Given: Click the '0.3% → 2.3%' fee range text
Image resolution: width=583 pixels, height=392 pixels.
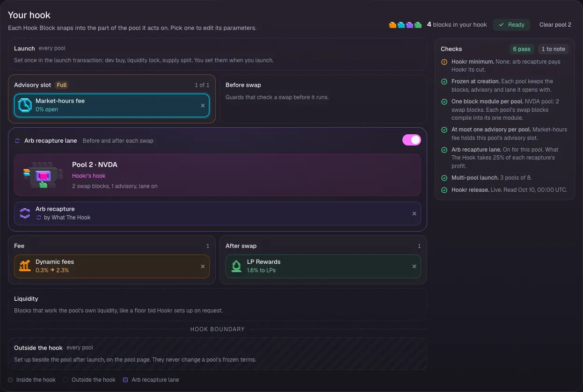Looking at the screenshot, I should (x=52, y=270).
